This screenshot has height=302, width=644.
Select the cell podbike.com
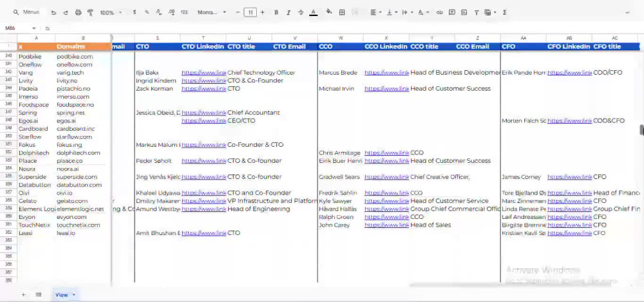(x=83, y=57)
